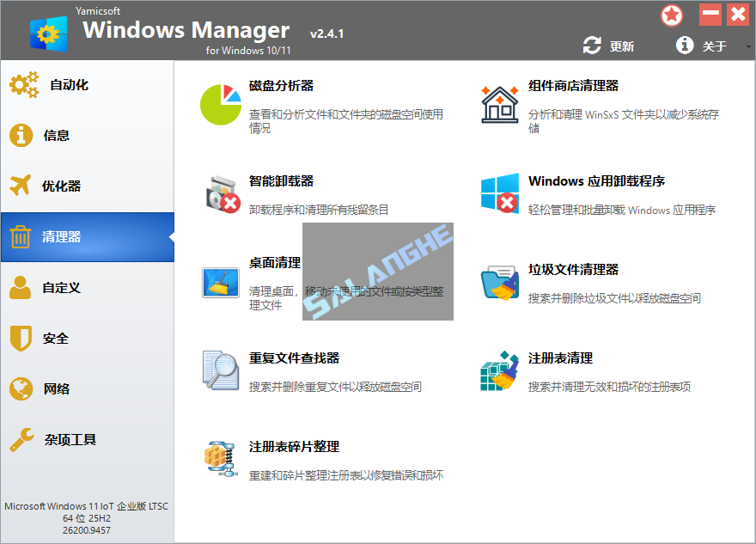The width and height of the screenshot is (756, 544).
Task: Click the 网络 globe icon
Action: [21, 388]
